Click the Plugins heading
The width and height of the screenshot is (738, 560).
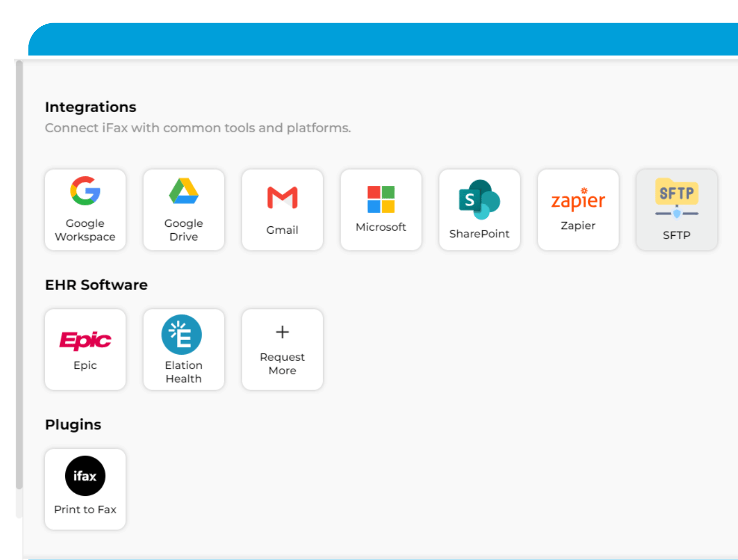(x=73, y=425)
